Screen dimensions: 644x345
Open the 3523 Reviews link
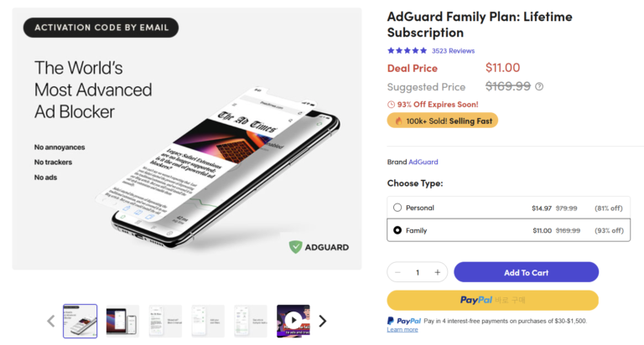click(453, 50)
